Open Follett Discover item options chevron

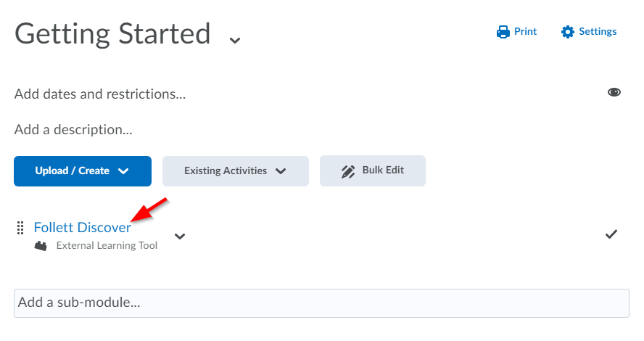(x=180, y=236)
